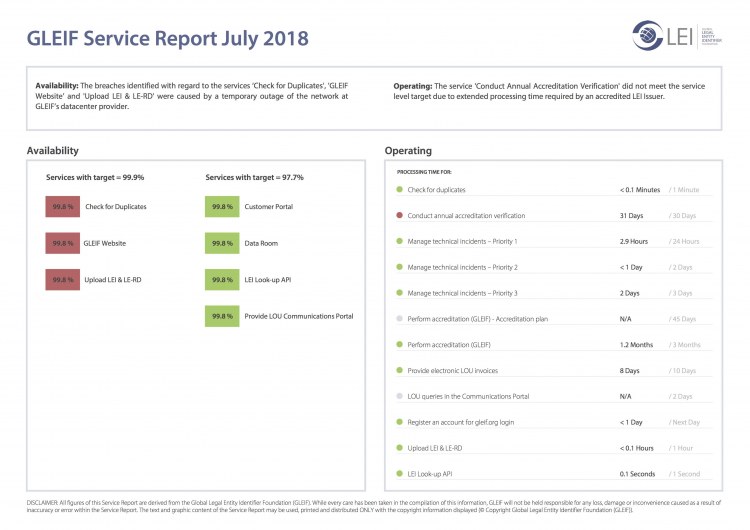Image resolution: width=750 pixels, height=530 pixels.
Task: Click the red dot beside Conduct annual accreditation verification
Action: point(399,215)
